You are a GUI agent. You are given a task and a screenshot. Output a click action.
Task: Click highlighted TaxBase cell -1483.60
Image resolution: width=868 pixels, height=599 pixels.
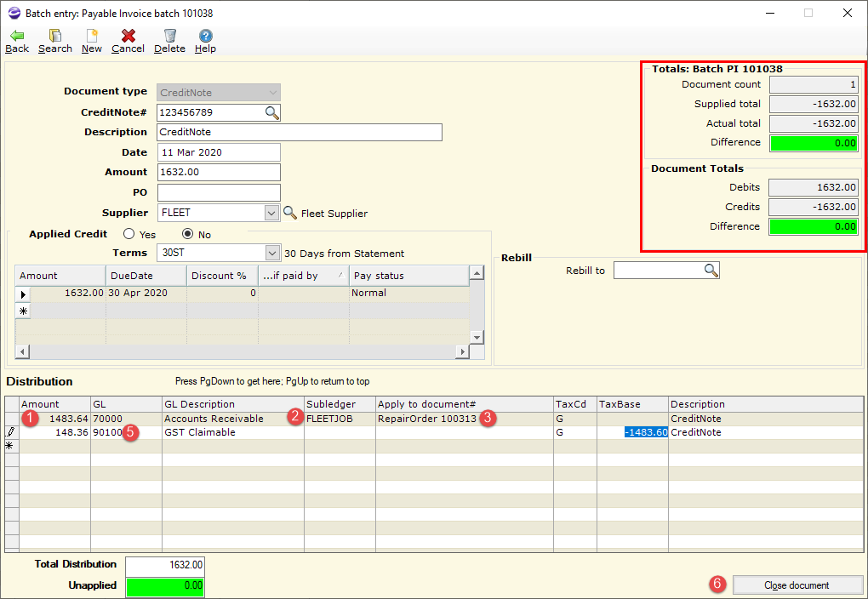[x=633, y=432]
